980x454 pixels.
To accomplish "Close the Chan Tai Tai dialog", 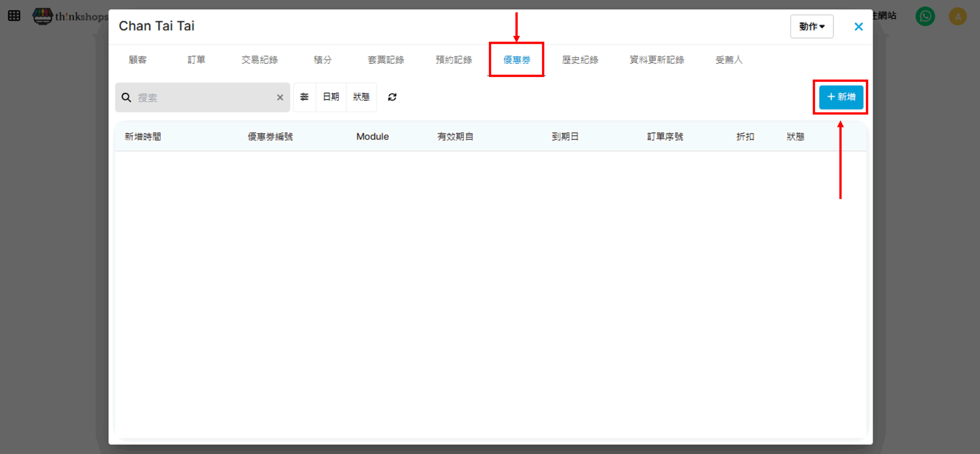I will [858, 26].
